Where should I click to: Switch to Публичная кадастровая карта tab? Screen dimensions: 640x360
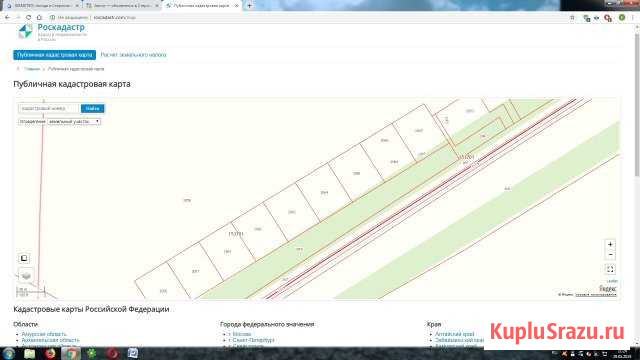(x=203, y=6)
